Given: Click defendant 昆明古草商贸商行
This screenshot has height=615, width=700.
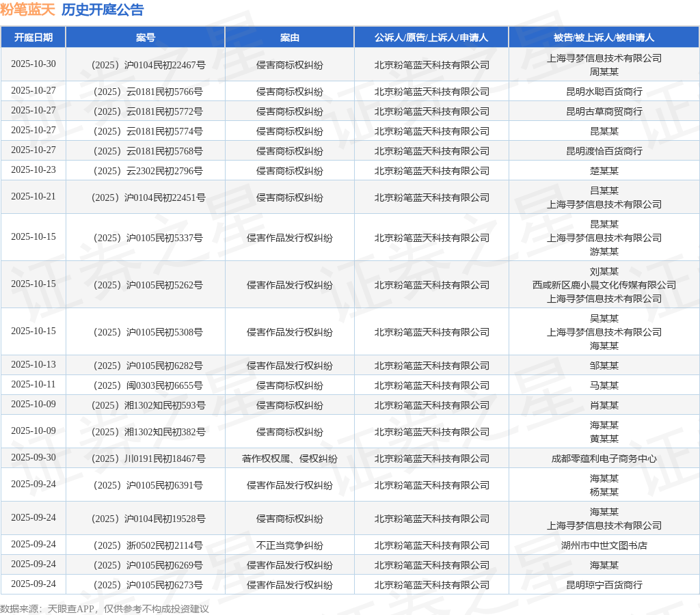Looking at the screenshot, I should coord(604,111).
